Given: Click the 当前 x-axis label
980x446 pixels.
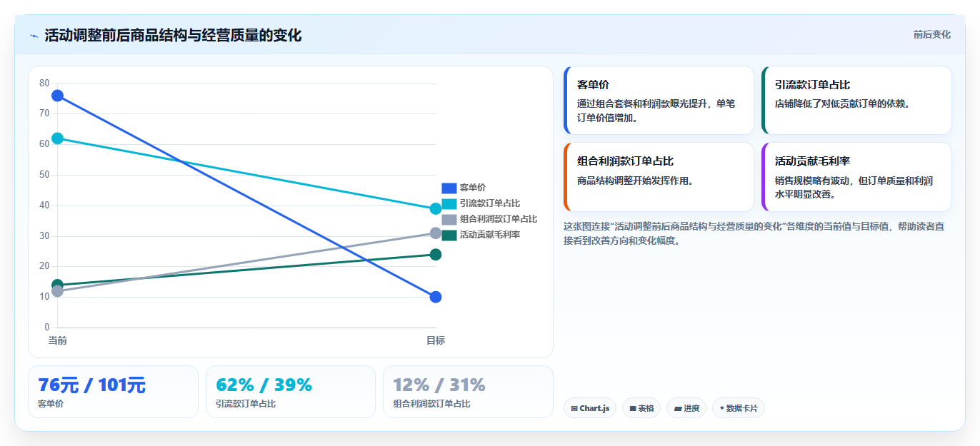Looking at the screenshot, I should (57, 341).
